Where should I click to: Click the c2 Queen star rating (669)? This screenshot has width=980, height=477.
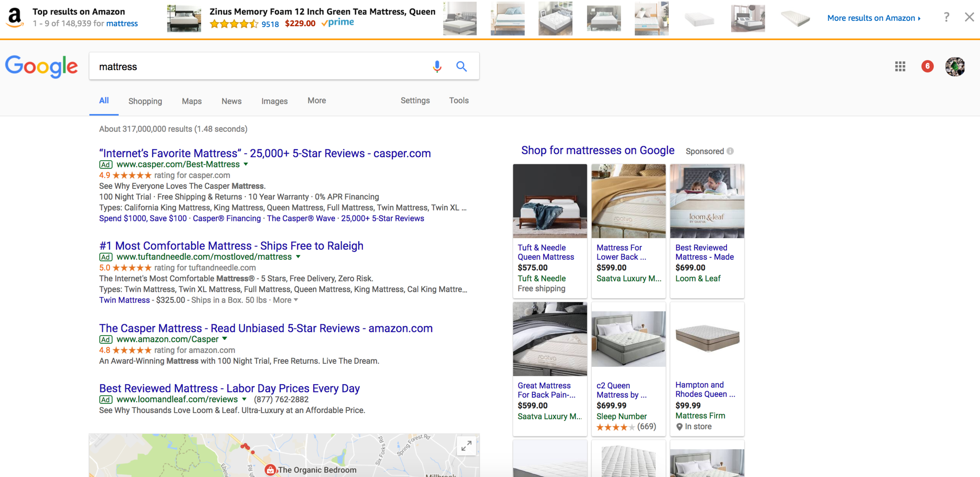tap(626, 427)
